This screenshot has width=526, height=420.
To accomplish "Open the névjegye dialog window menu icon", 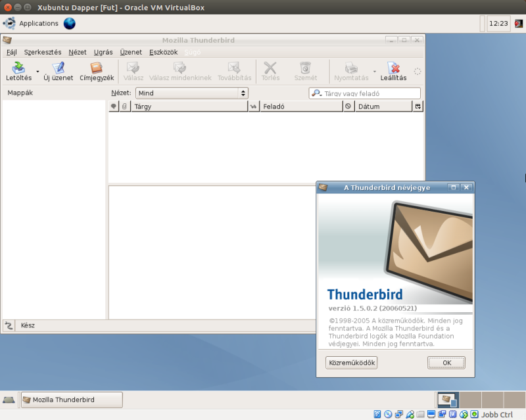I will tap(323, 187).
